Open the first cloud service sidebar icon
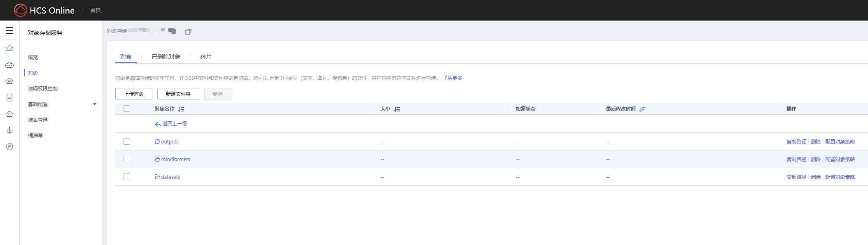The image size is (868, 245). pyautogui.click(x=9, y=49)
